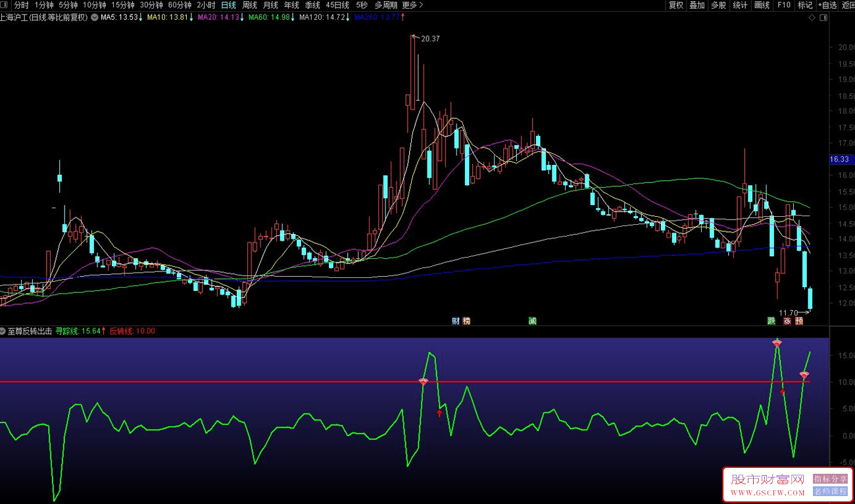Click stock title 上海沪工(日线 等比前复权)
Screen dimensions: 855x504
coord(44,18)
